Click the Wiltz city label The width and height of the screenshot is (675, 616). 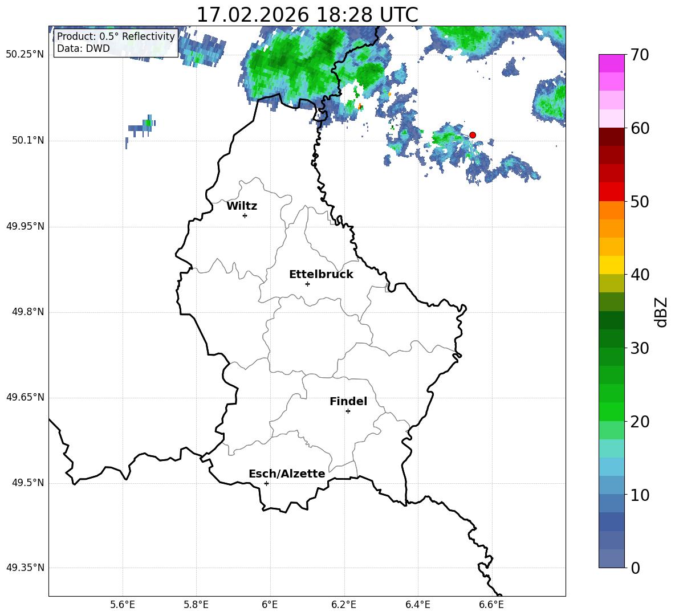242,206
